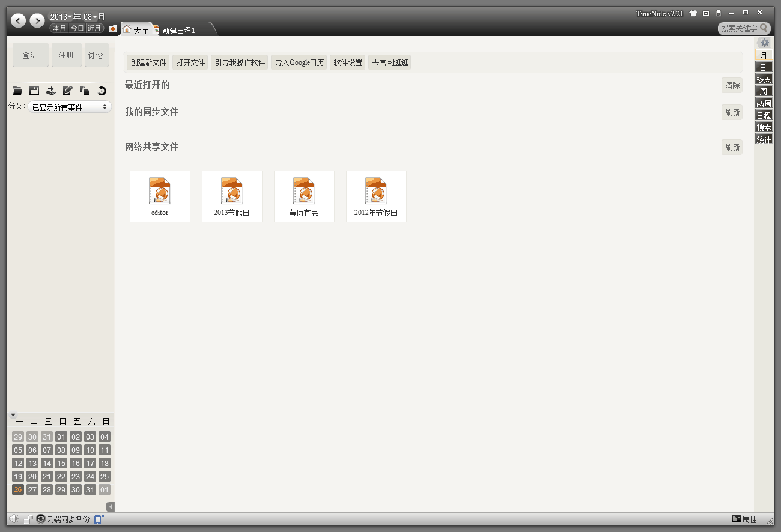Select the 搜索 search view tab

[764, 127]
